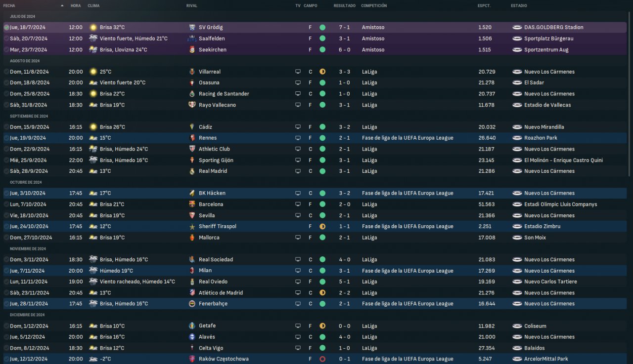The image size is (633, 364).
Task: Click the Fenerbahçe club badge icon
Action: [192, 304]
